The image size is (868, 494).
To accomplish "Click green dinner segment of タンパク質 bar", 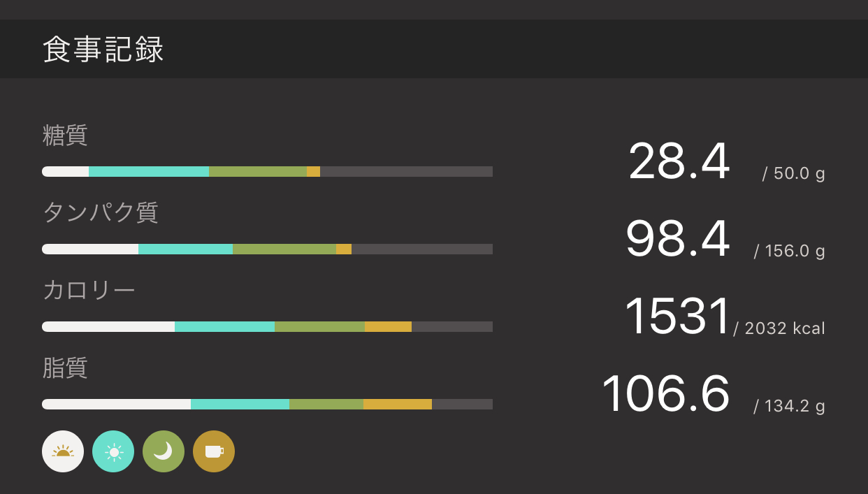I will tap(284, 249).
